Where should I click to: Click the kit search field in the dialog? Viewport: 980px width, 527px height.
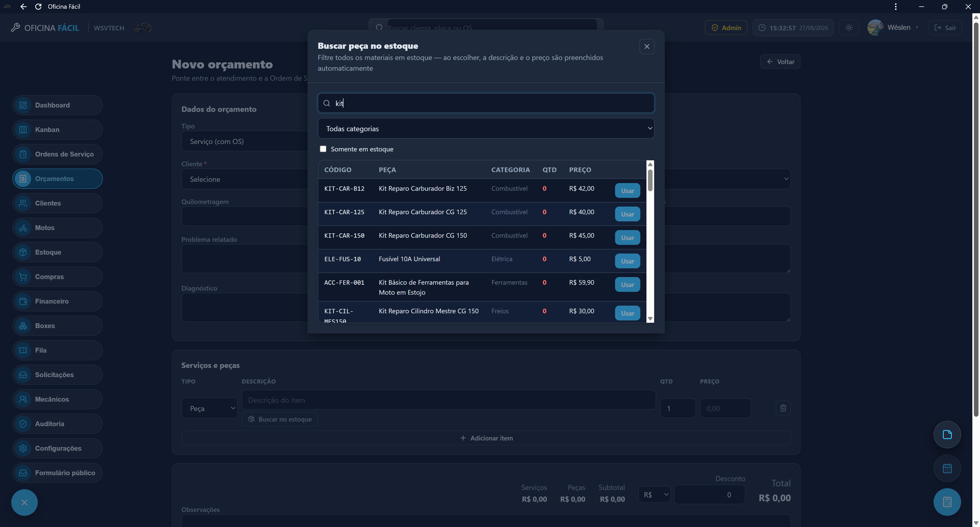click(x=486, y=103)
